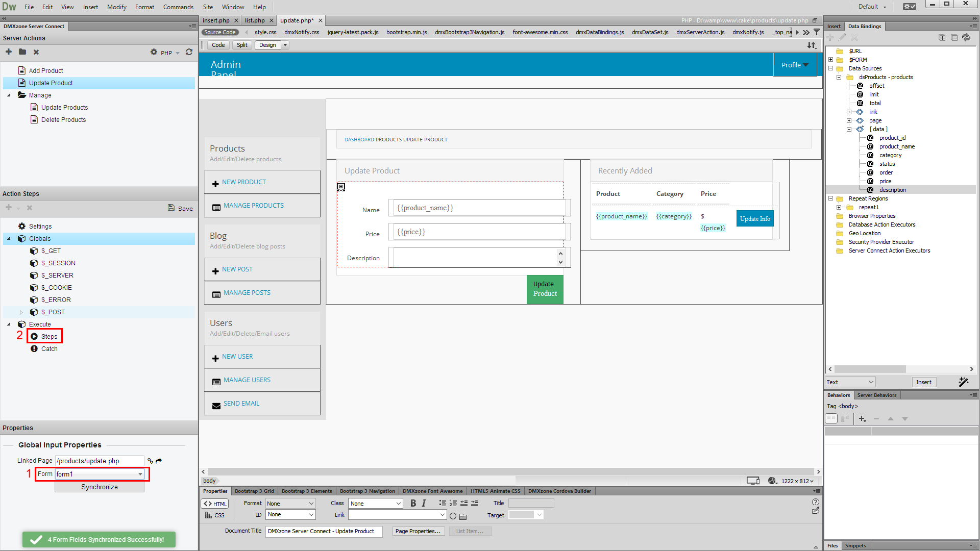Screen dimensions: 980x551
Task: Click the Page Properties button
Action: (418, 531)
